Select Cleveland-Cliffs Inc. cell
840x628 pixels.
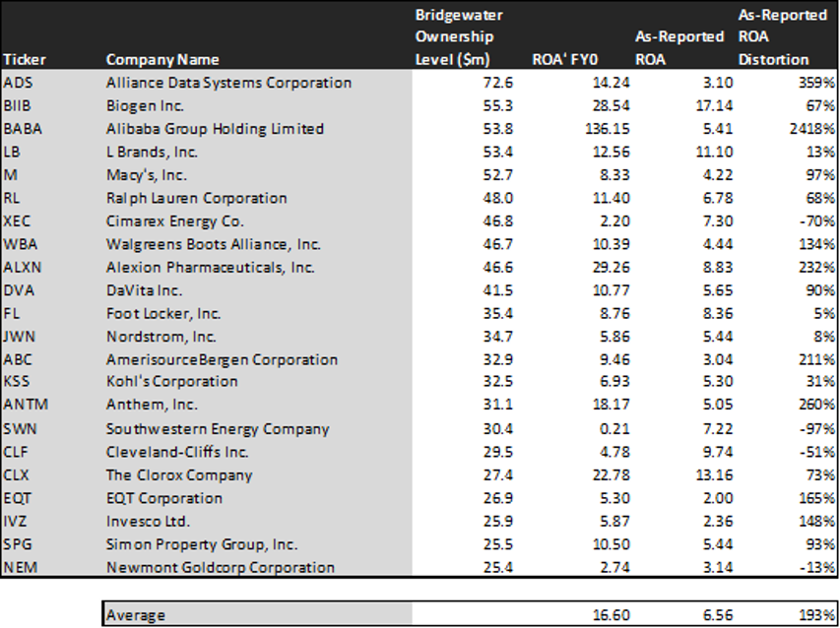(x=177, y=452)
